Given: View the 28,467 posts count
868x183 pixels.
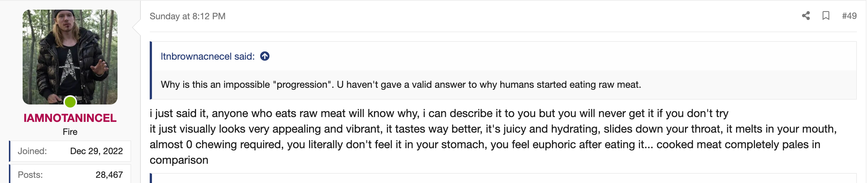Looking at the screenshot, I should (x=109, y=175).
